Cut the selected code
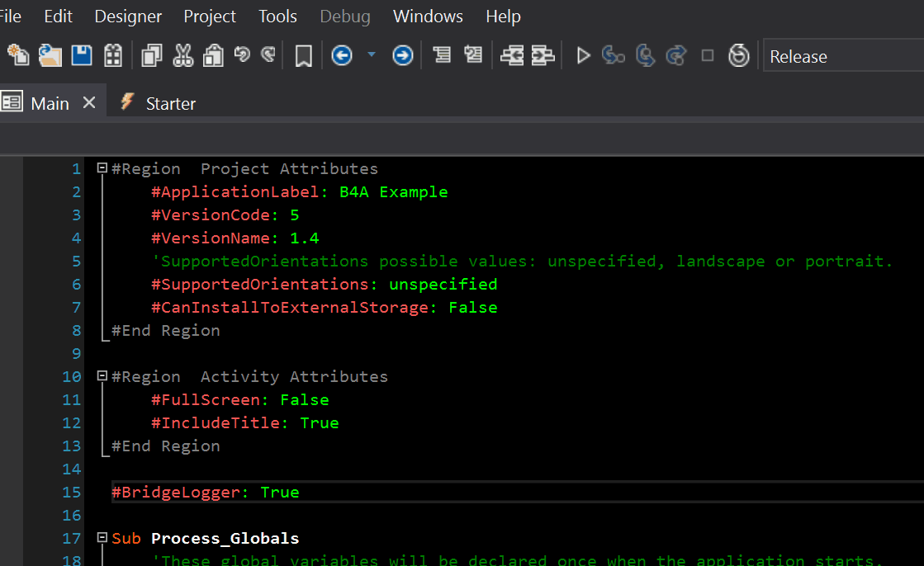This screenshot has height=566, width=924. click(x=183, y=54)
